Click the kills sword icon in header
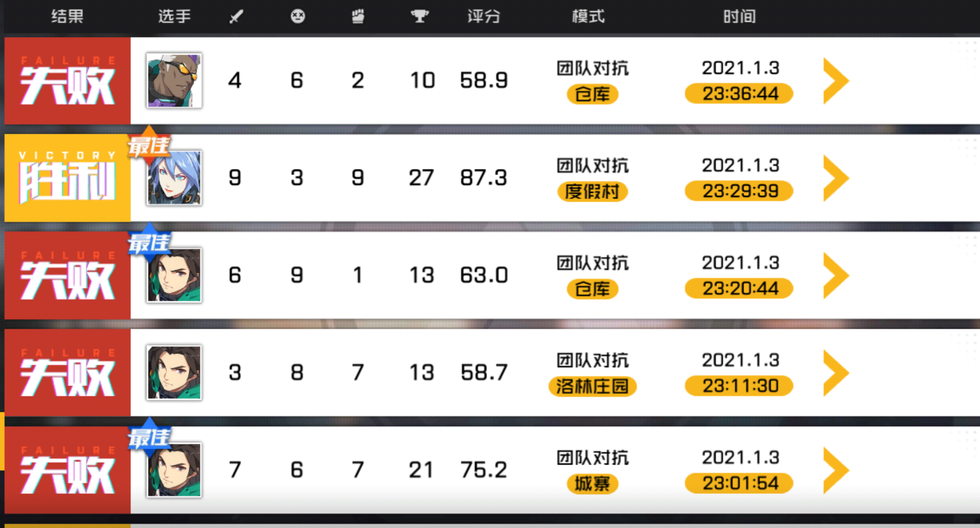 (x=236, y=17)
